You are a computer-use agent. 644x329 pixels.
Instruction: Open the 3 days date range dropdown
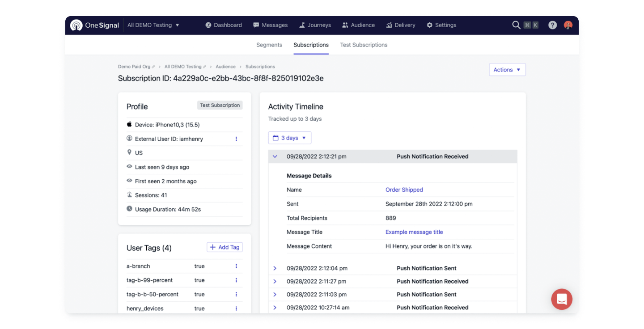[x=289, y=138]
